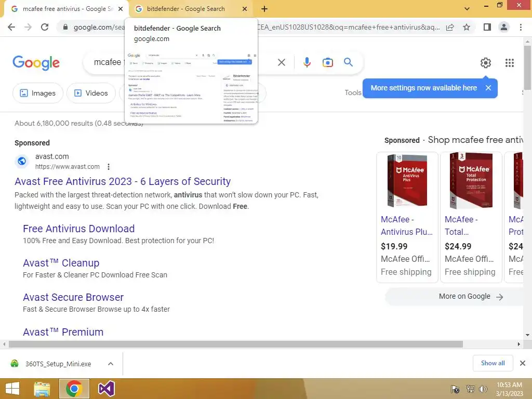Dismiss the 'More settings' tooltip
Screen dimensions: 532x399
click(488, 88)
